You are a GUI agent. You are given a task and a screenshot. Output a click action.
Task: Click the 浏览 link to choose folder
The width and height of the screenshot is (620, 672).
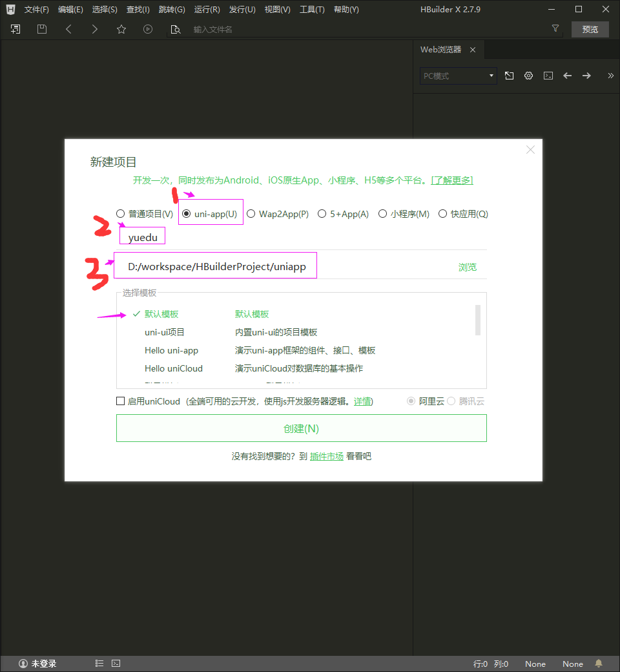(x=467, y=267)
